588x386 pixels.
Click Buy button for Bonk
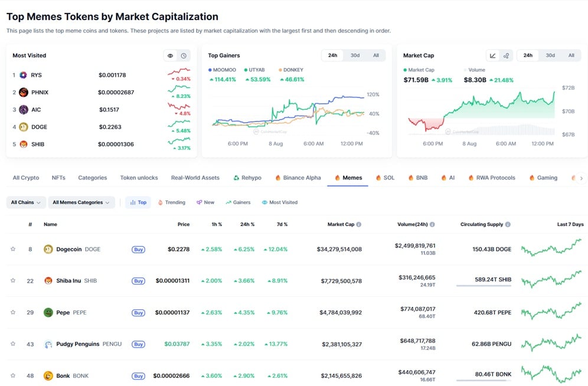point(138,376)
